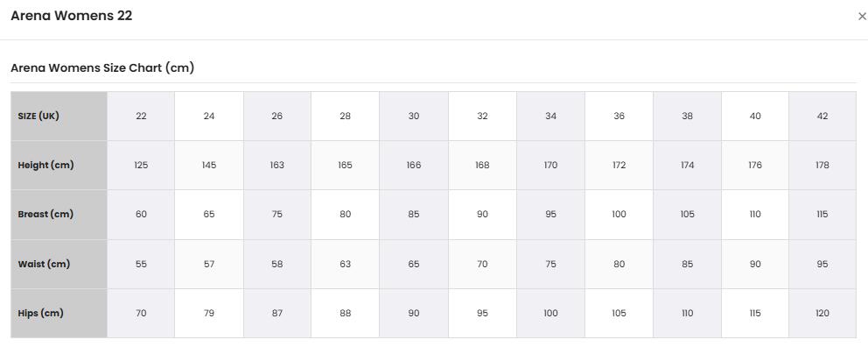
Task: Click waist value 57 cell
Action: coord(209,264)
